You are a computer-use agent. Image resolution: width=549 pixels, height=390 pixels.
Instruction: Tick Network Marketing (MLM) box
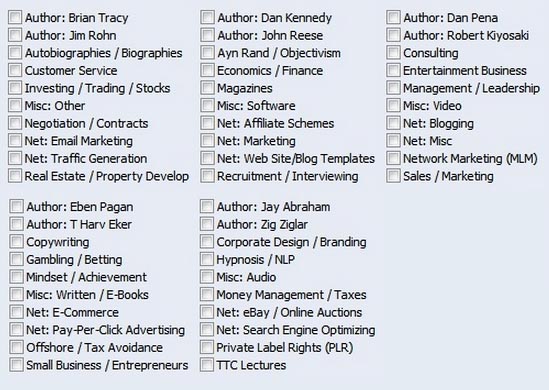[x=393, y=158]
